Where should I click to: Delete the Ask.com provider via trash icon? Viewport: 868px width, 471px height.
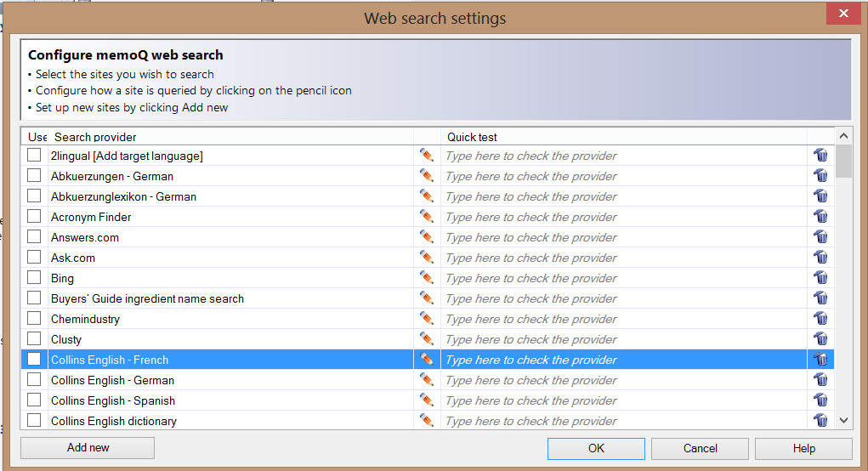[x=820, y=258]
